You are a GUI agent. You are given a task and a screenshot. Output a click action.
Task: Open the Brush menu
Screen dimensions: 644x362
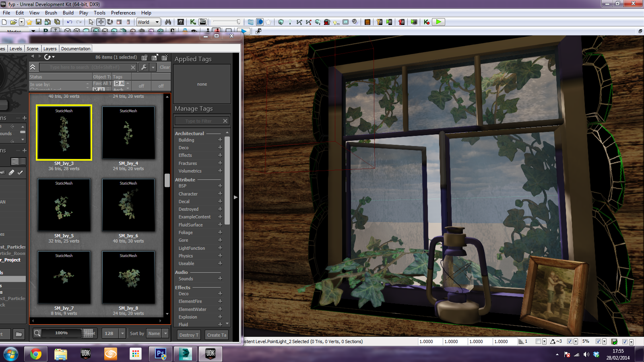pyautogui.click(x=51, y=13)
